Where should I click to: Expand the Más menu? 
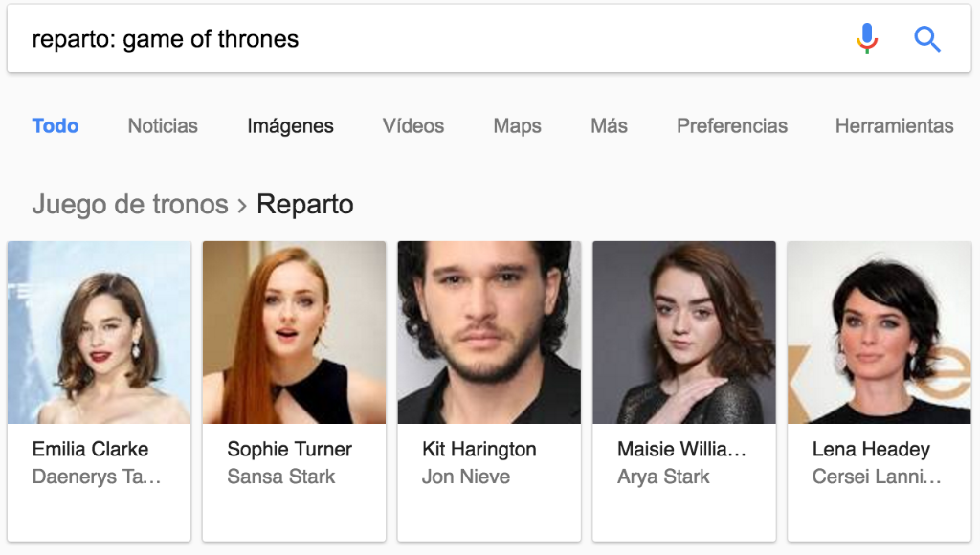pos(609,125)
